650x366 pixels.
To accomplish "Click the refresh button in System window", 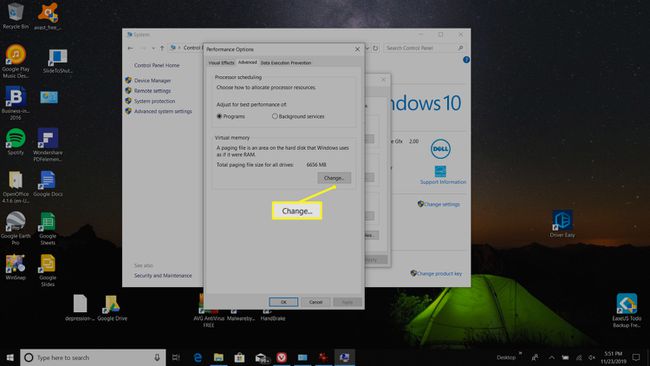I will pos(375,48).
